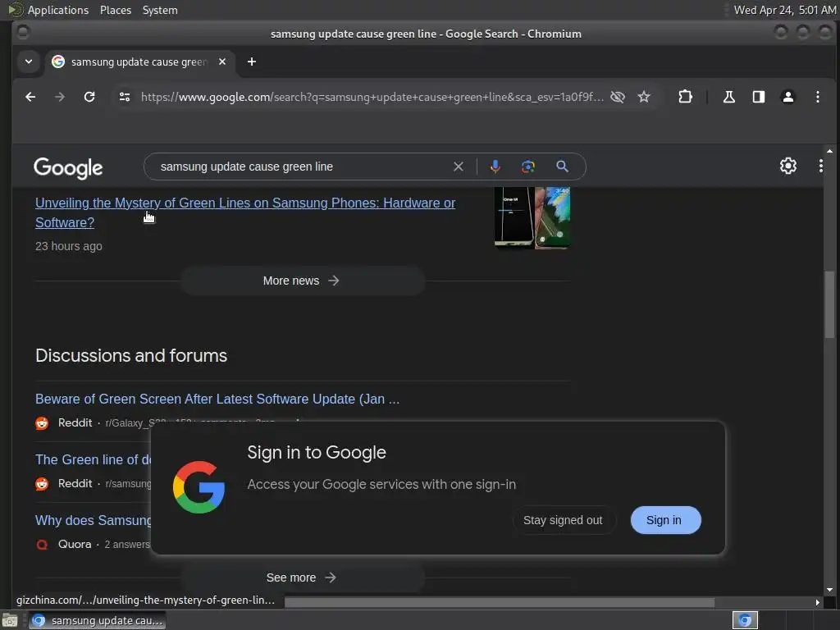The width and height of the screenshot is (840, 630).
Task: Click See more discussions button
Action: 303,577
